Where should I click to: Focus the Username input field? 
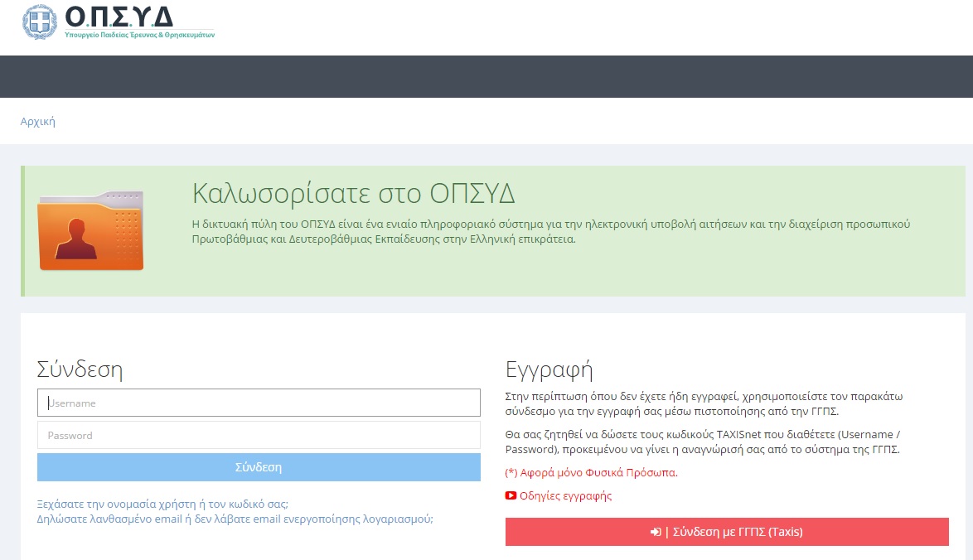259,403
